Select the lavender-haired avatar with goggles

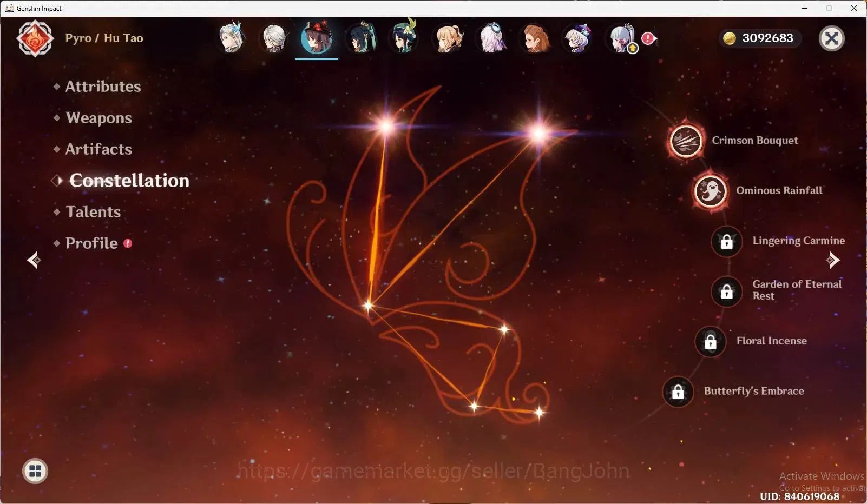[x=492, y=38]
